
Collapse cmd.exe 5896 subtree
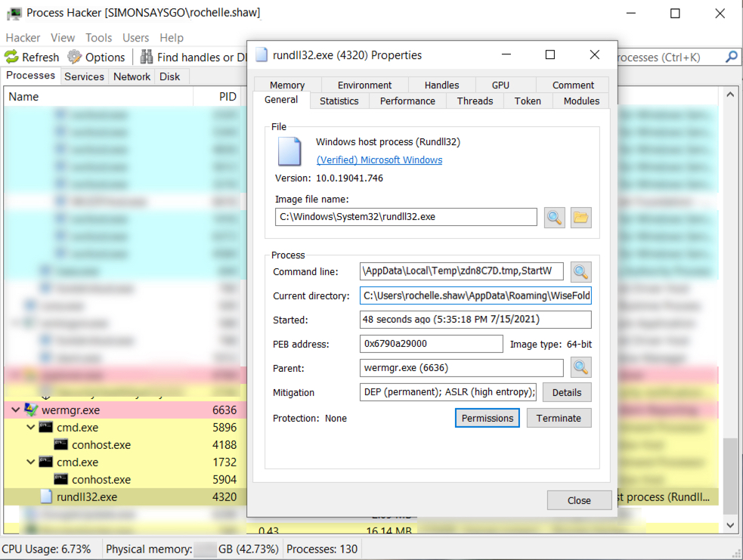tap(31, 427)
